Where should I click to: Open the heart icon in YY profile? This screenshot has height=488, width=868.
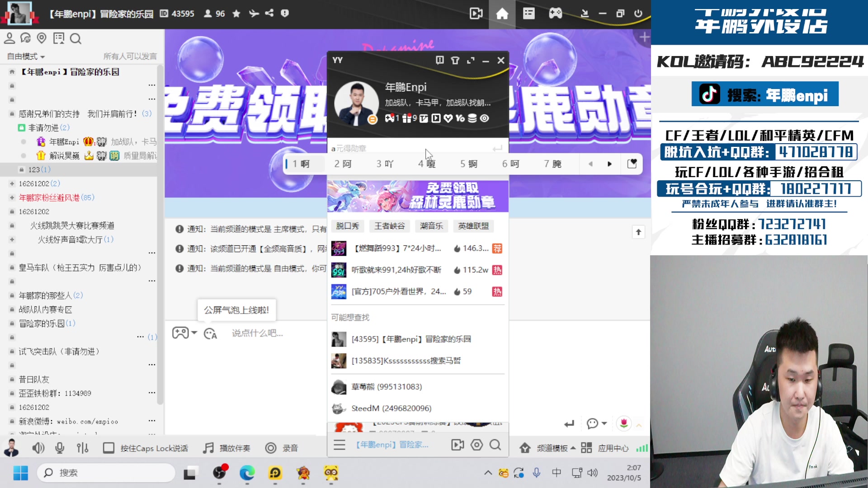tap(448, 118)
